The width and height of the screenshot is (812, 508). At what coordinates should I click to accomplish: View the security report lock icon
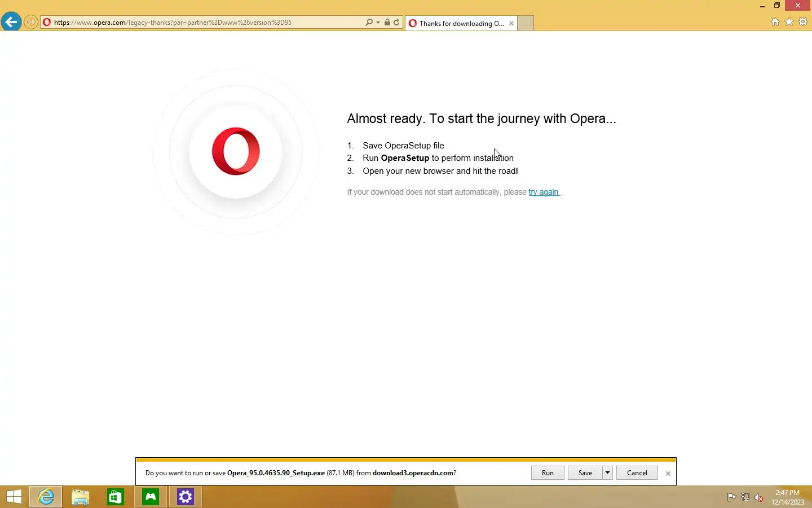coord(387,23)
